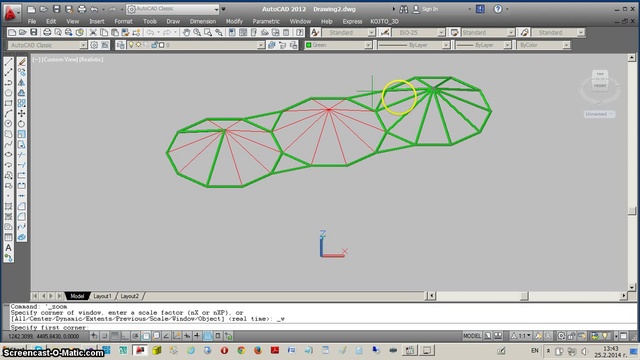Open the ByLayer lineweight dropdown
This screenshot has width=640, height=360.
point(507,45)
